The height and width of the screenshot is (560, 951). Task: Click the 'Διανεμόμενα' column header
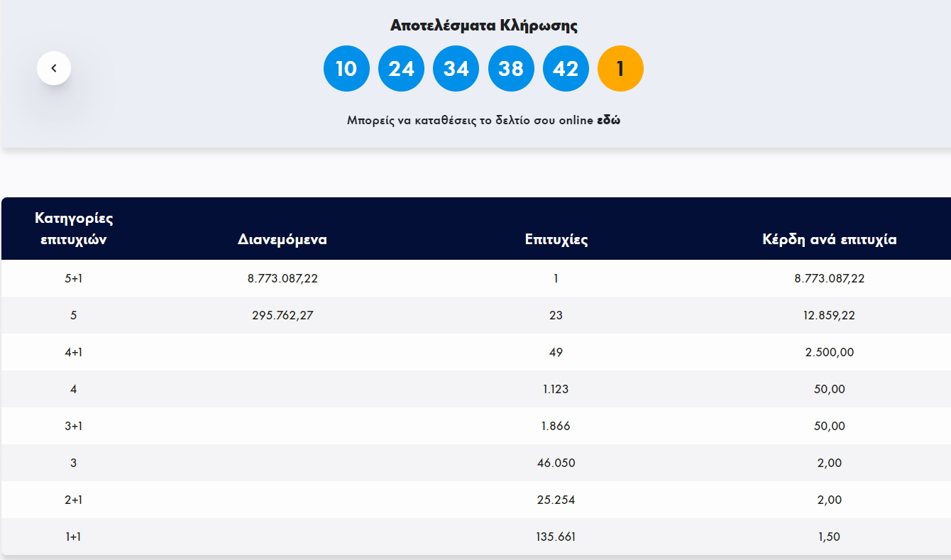(x=282, y=239)
